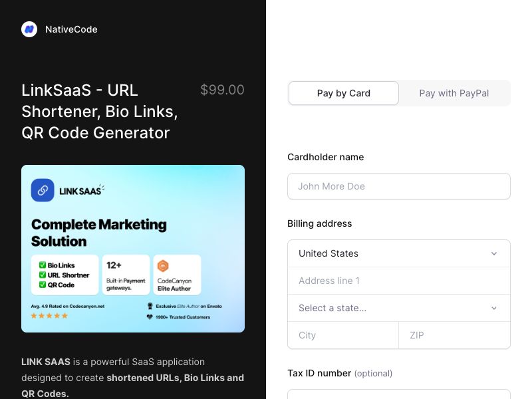Expand the state selector chevron arrow

pos(494,308)
